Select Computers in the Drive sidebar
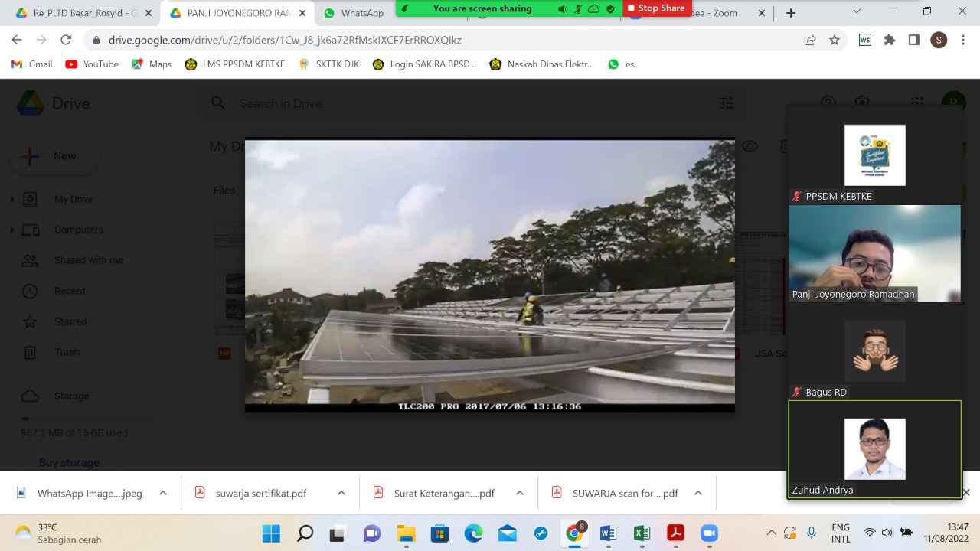980x551 pixels. (78, 230)
